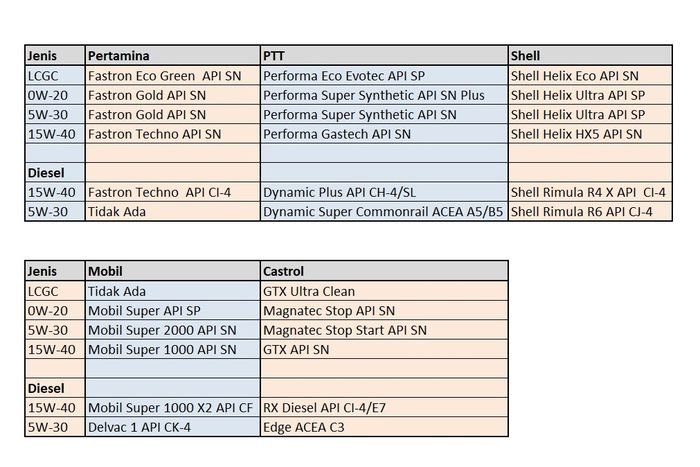Select the Fastron Eco Green API SN cell

click(x=170, y=75)
